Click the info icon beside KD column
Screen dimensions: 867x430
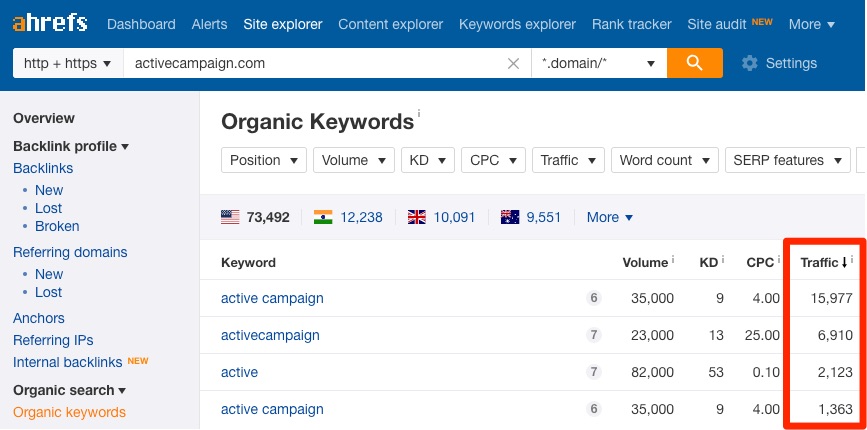723,258
